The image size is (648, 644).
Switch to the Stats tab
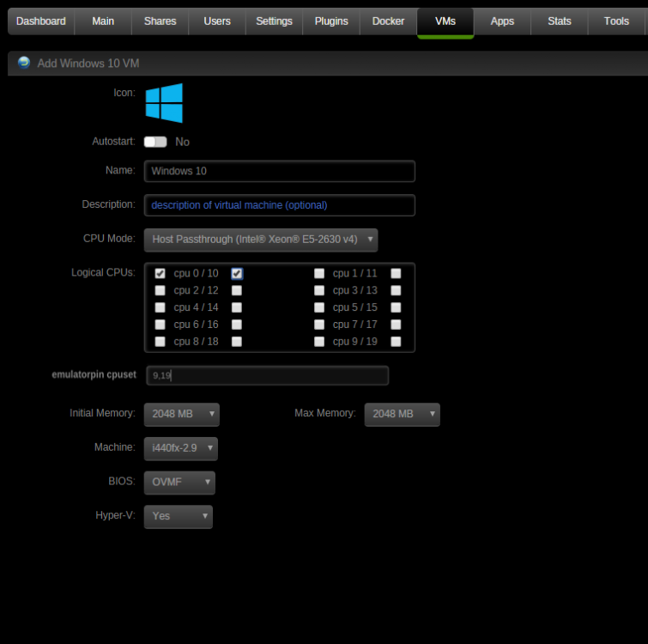point(559,21)
